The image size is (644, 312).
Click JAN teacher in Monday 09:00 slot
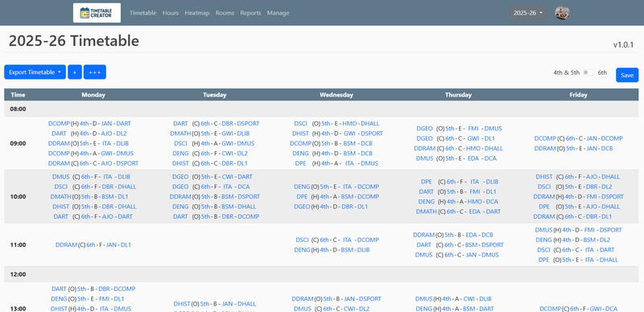click(x=107, y=123)
